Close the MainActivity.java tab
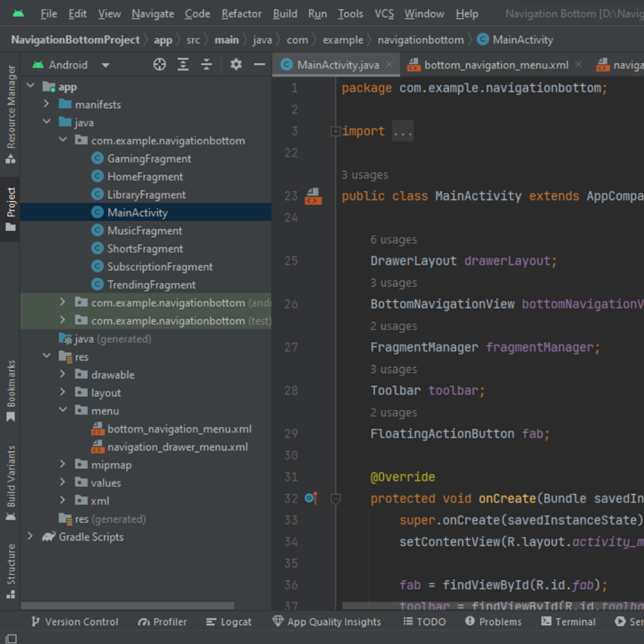This screenshot has height=644, width=644. click(390, 65)
